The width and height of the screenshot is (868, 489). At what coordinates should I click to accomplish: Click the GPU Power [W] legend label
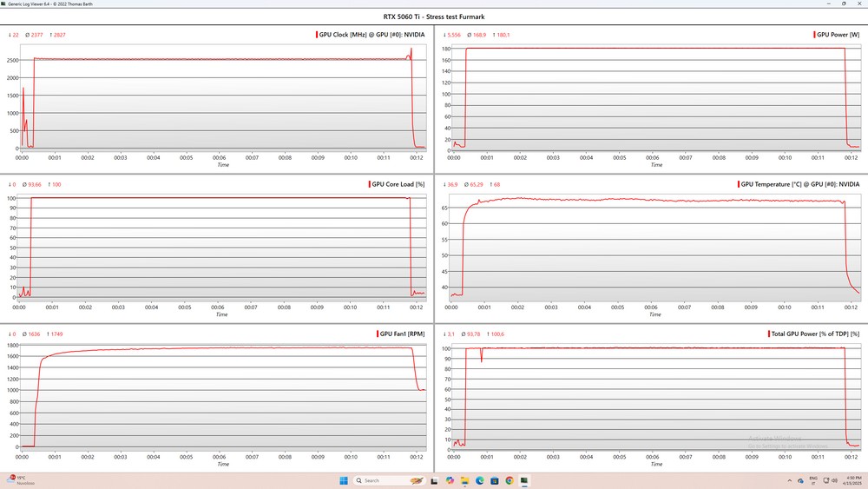coord(838,35)
